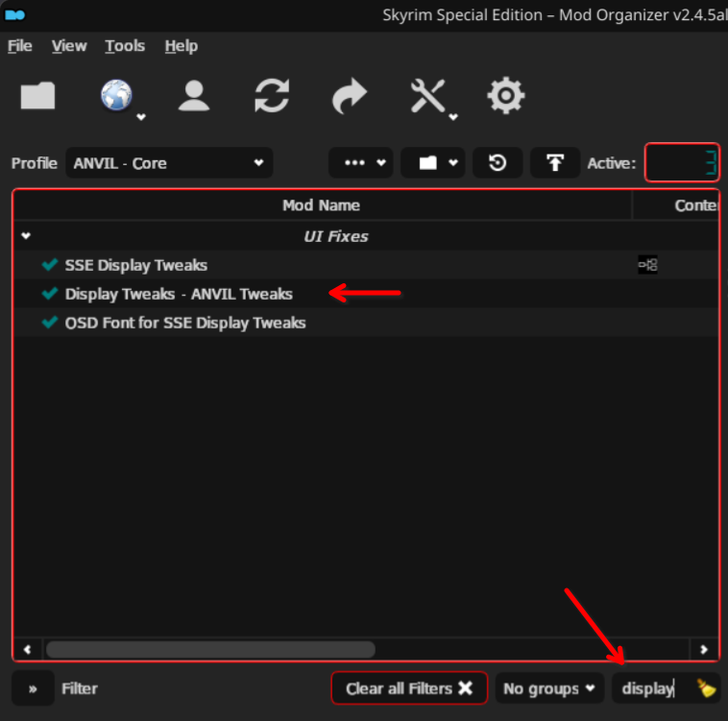Open the Tools menu
The height and width of the screenshot is (721, 728).
(125, 46)
